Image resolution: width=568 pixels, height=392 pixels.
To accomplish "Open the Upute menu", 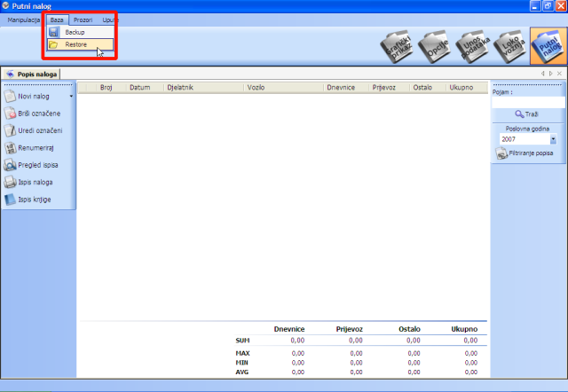I will [x=110, y=20].
